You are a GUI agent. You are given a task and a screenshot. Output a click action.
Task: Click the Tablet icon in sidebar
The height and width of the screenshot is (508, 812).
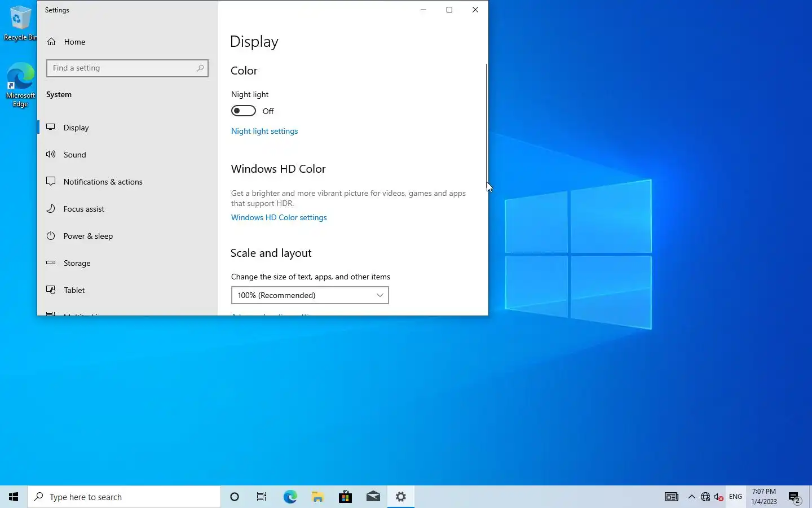click(51, 290)
